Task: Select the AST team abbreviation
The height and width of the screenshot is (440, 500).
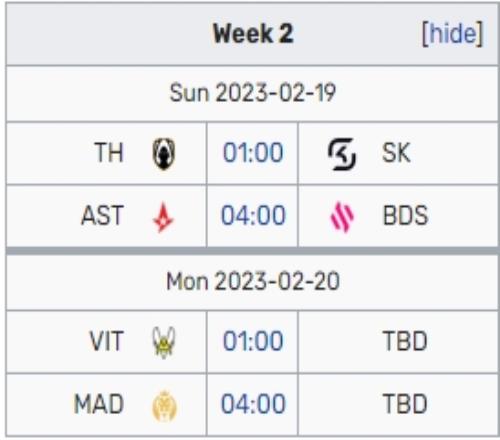Action: pyautogui.click(x=102, y=215)
